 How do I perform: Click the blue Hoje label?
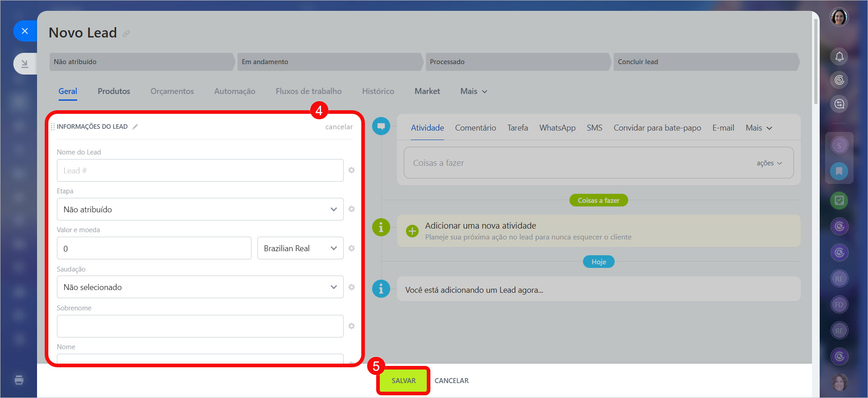pyautogui.click(x=598, y=262)
